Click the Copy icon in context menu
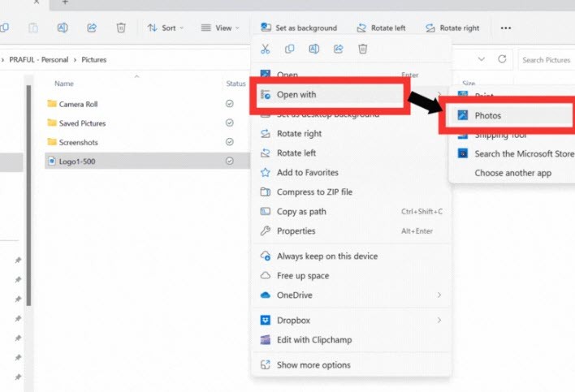Image resolution: width=575 pixels, height=392 pixels. (x=289, y=49)
